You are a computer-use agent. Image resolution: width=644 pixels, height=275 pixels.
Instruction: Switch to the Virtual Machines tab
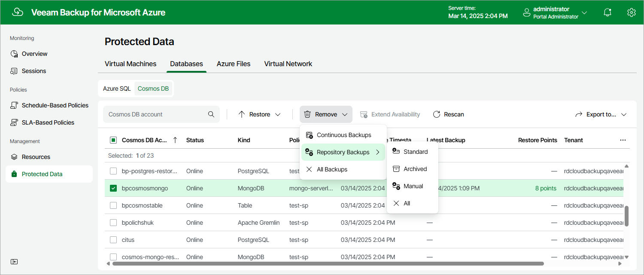131,64
